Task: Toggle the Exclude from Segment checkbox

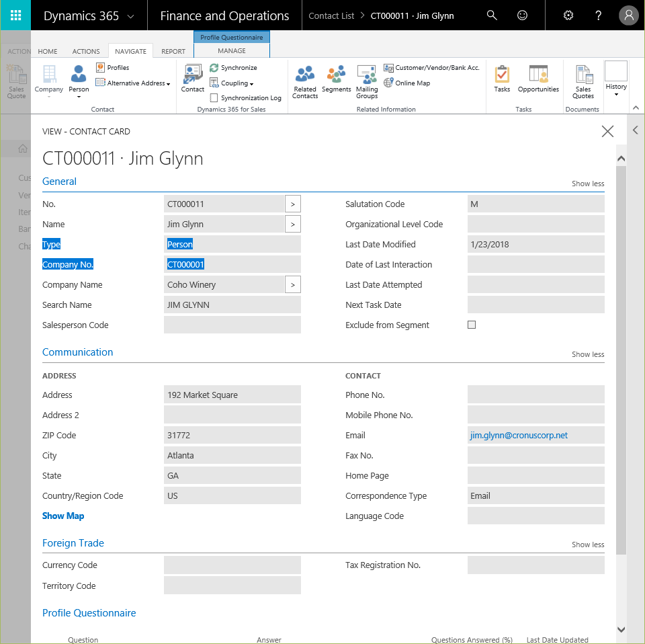Action: tap(472, 325)
